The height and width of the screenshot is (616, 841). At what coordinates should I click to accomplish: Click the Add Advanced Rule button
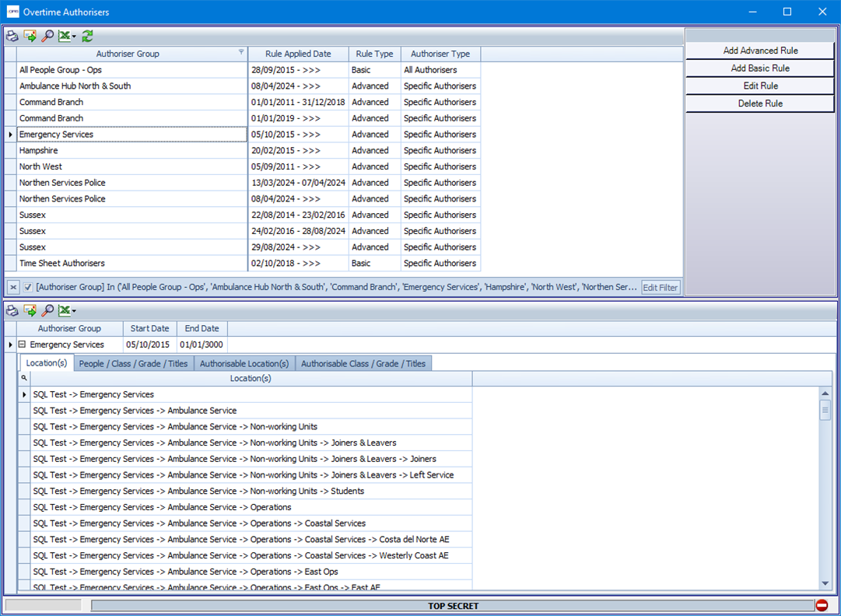pos(760,51)
